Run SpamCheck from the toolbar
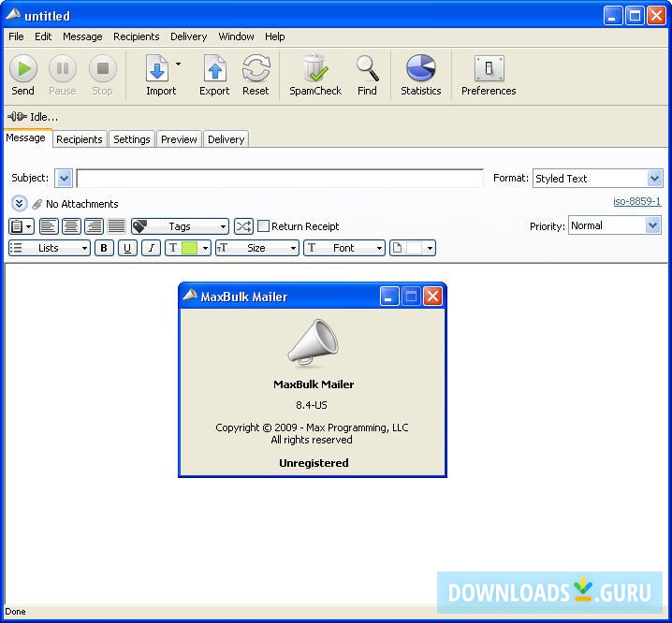Viewport: 672px width, 623px height. pyautogui.click(x=315, y=74)
